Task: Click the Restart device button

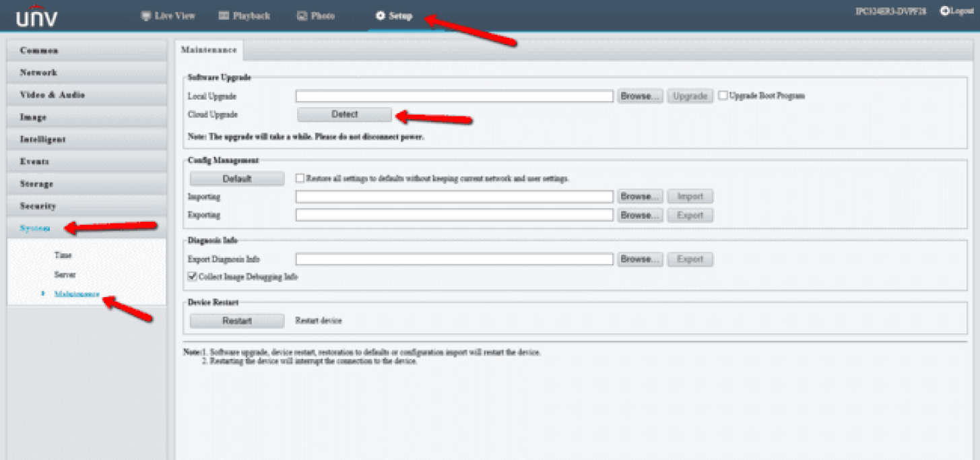Action: (236, 321)
